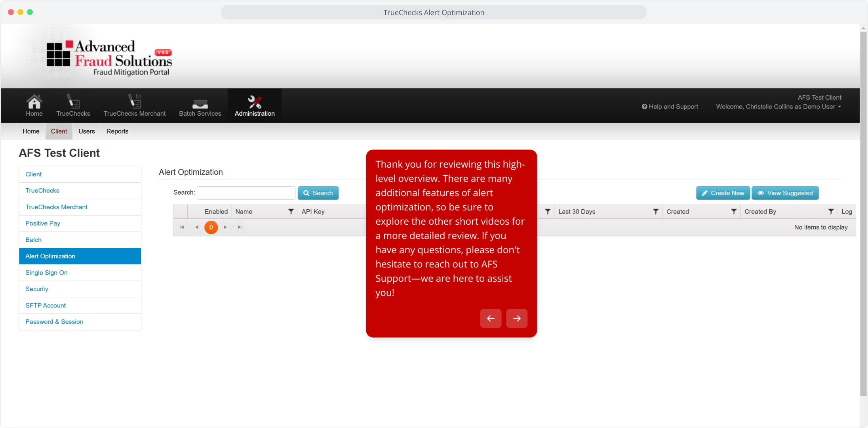
Task: Select the Home sub-navigation tab
Action: point(31,131)
